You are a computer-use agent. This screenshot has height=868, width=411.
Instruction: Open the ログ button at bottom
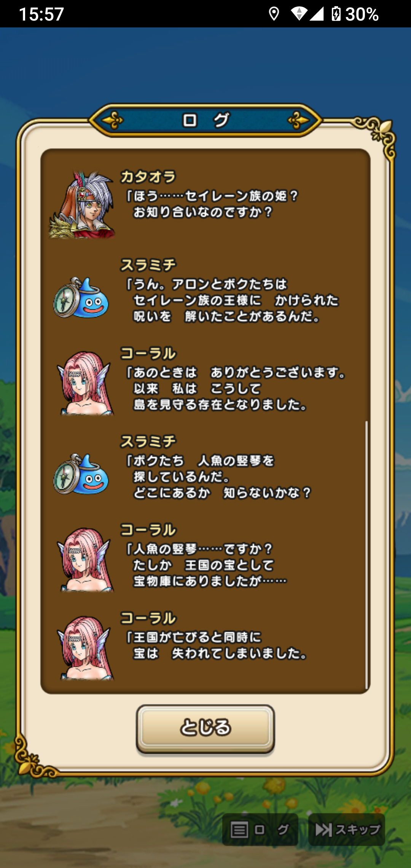(x=260, y=830)
